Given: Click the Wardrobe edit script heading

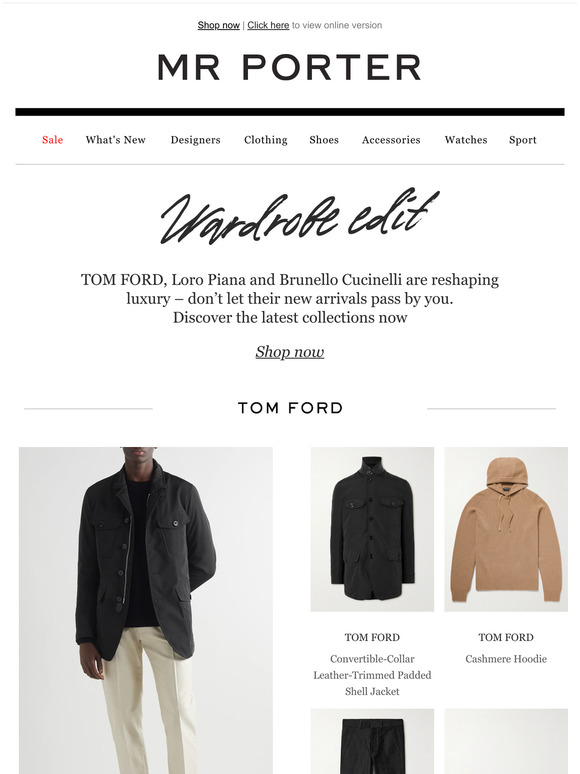Looking at the screenshot, I should pos(299,216).
